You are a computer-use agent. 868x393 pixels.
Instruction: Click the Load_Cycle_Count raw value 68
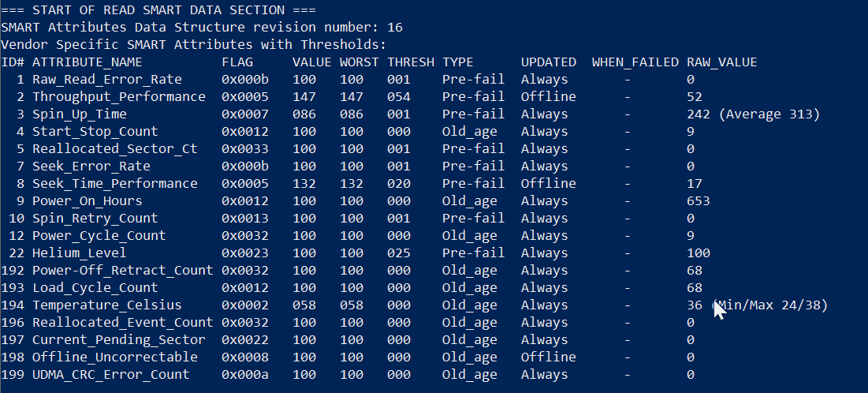tap(695, 288)
